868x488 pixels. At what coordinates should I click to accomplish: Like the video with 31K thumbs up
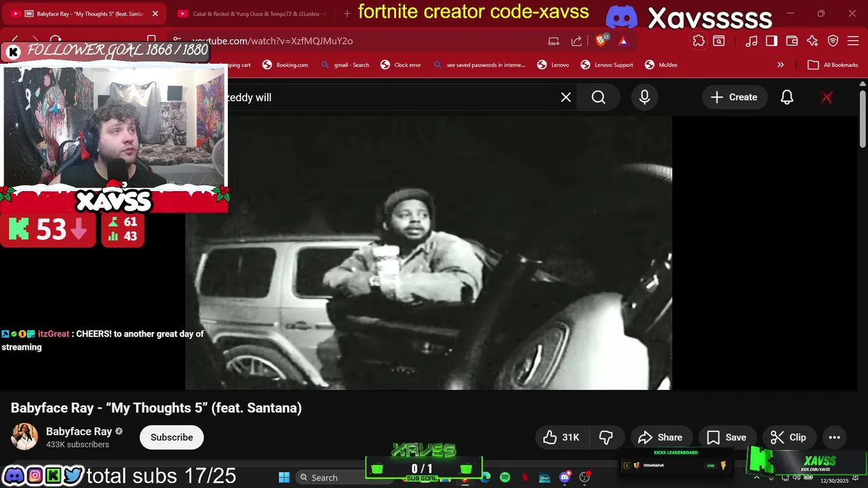tap(561, 437)
